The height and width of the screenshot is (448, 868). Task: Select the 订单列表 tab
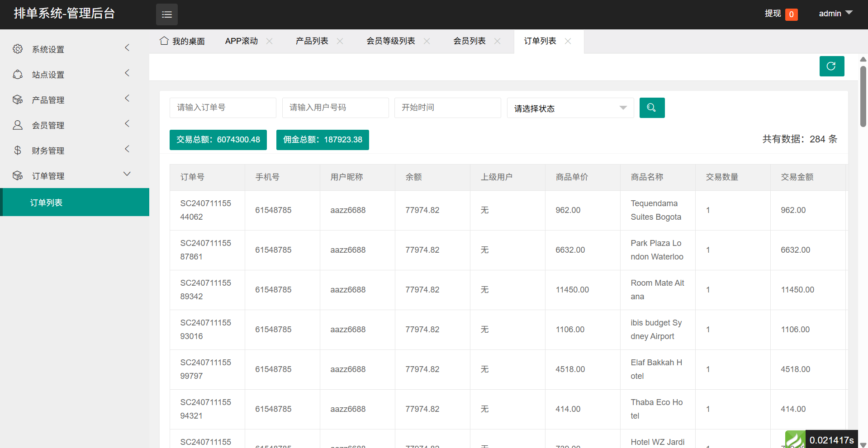[x=540, y=41]
